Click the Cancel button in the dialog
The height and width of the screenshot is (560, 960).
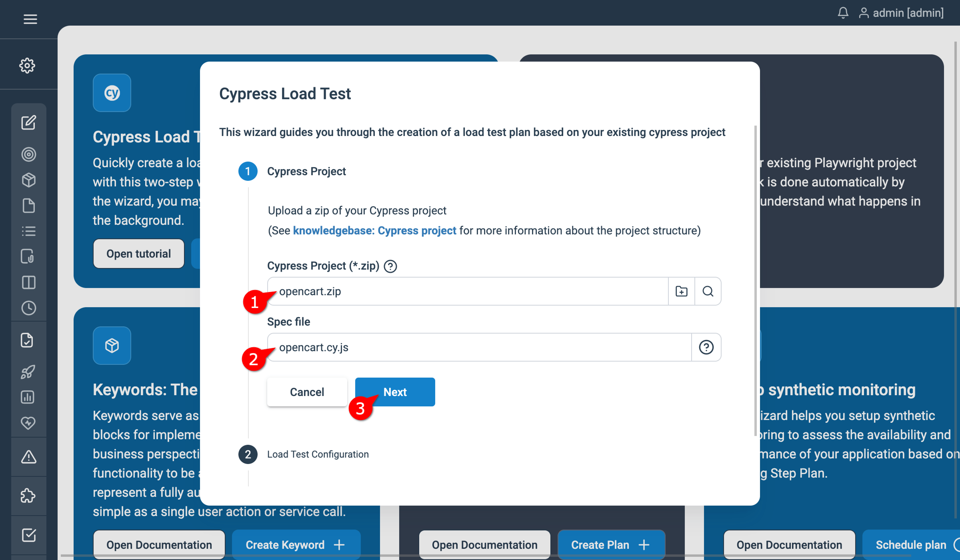(x=307, y=392)
